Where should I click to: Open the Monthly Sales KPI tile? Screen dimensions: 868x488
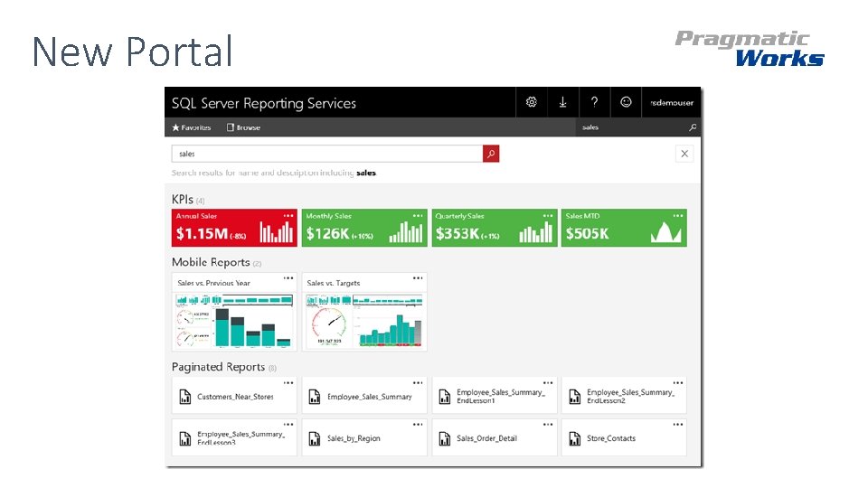point(364,228)
